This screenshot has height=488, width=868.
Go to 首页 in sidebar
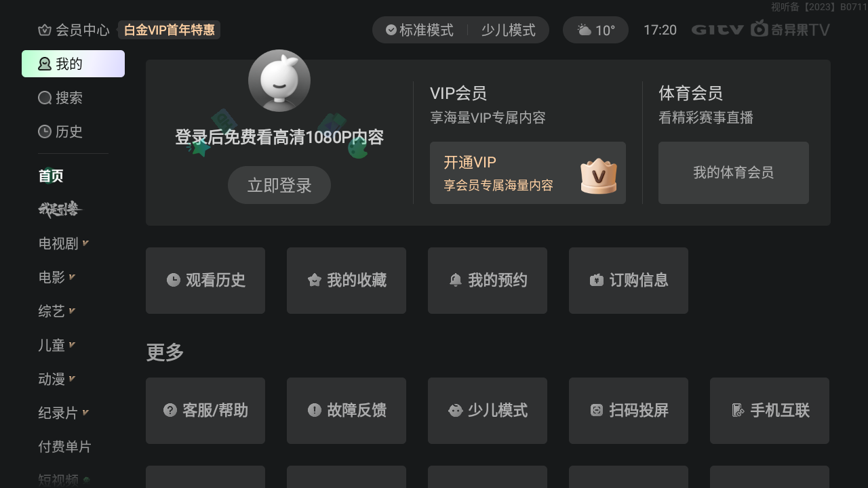click(x=51, y=176)
